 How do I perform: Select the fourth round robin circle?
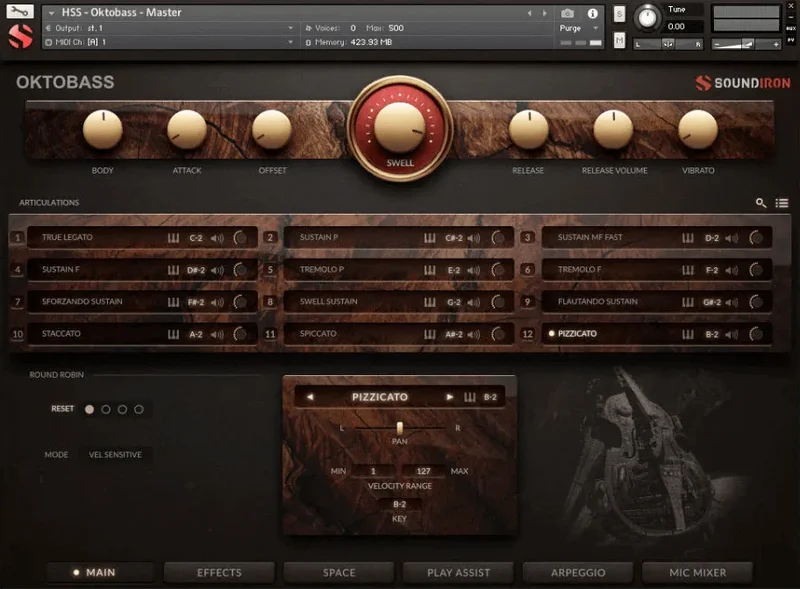138,409
